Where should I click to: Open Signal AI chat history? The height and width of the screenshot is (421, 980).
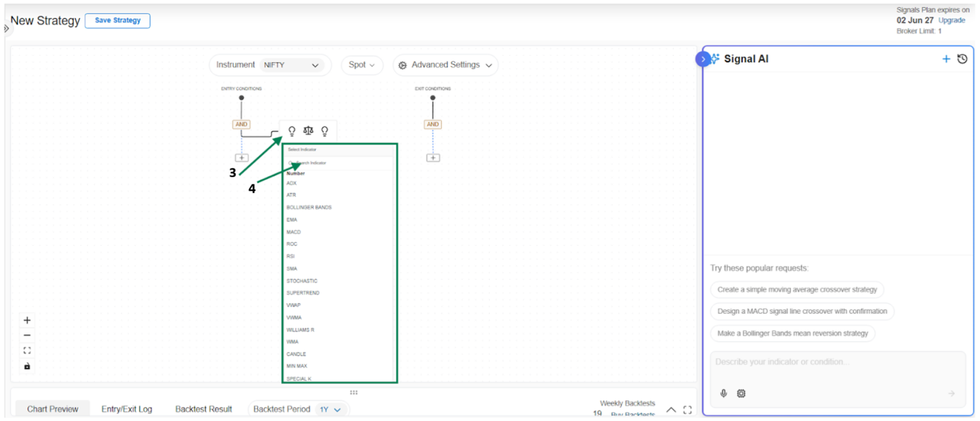[x=962, y=59]
